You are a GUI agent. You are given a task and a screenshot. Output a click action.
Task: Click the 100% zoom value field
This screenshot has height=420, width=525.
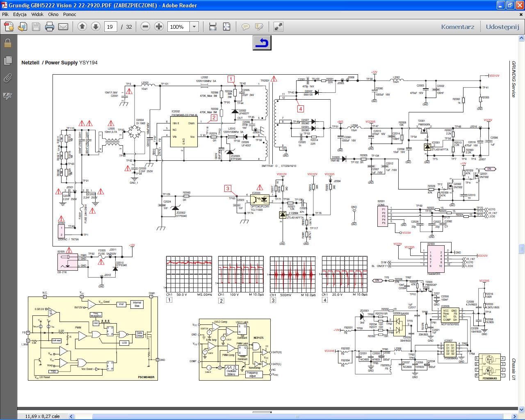click(x=179, y=27)
